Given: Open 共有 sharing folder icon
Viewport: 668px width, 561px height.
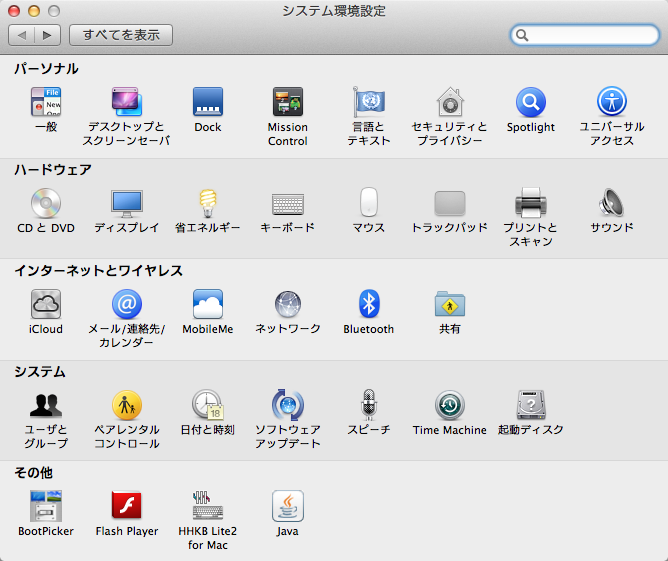Looking at the screenshot, I should click(450, 304).
